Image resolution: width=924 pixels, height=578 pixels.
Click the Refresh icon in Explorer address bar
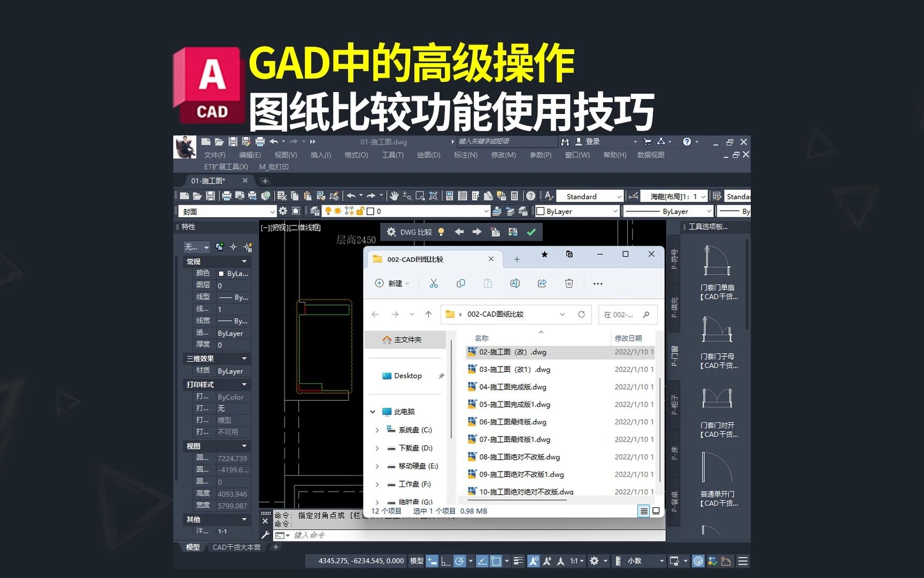581,314
